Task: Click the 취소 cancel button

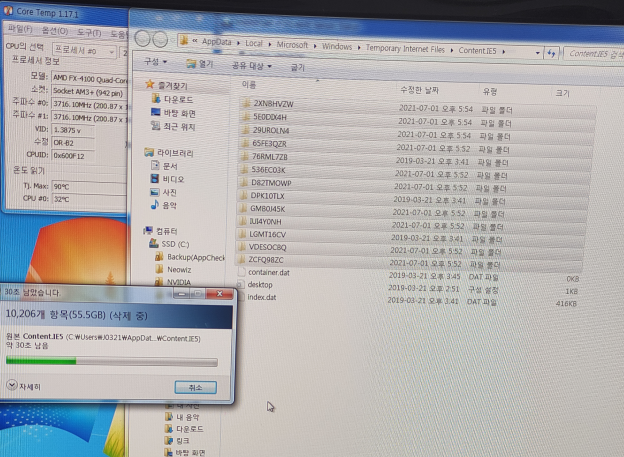Action: pos(195,387)
